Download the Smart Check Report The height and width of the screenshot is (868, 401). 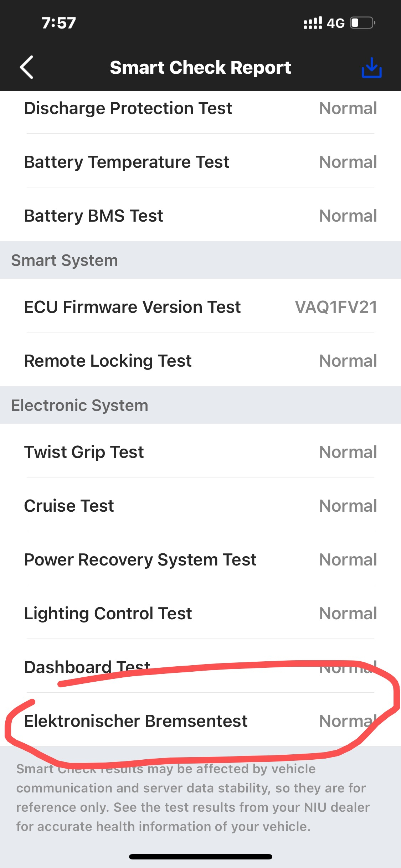click(371, 67)
